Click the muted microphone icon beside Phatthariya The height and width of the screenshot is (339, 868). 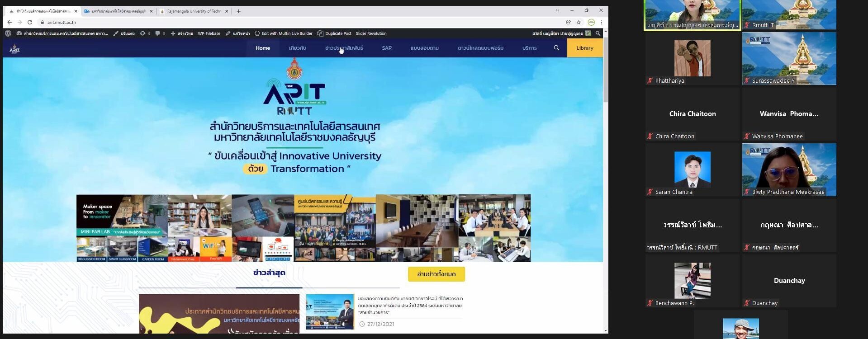click(650, 81)
